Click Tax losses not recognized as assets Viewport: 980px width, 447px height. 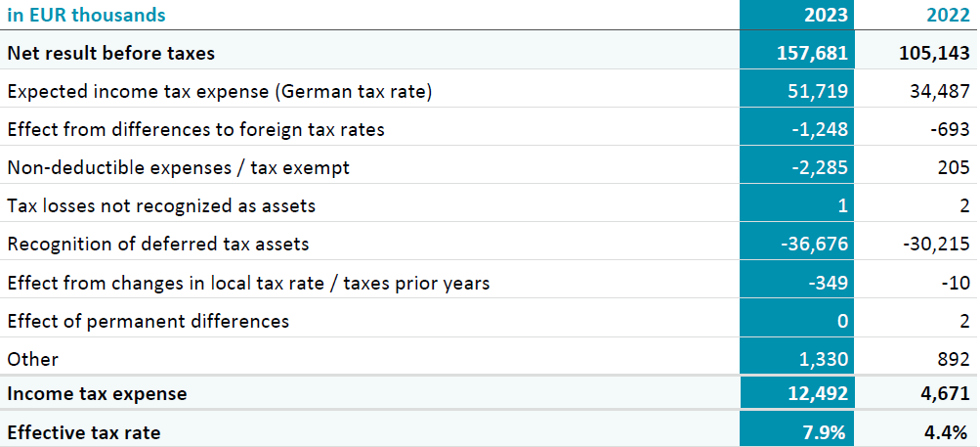tap(161, 206)
